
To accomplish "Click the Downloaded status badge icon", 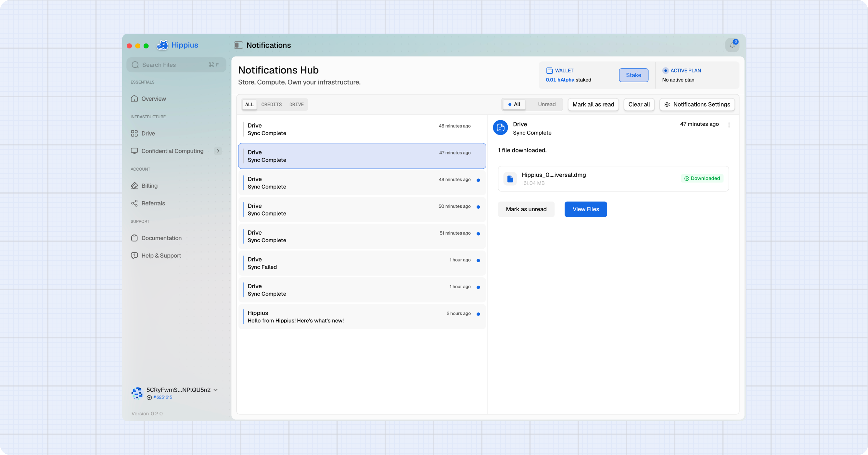I will pos(686,179).
